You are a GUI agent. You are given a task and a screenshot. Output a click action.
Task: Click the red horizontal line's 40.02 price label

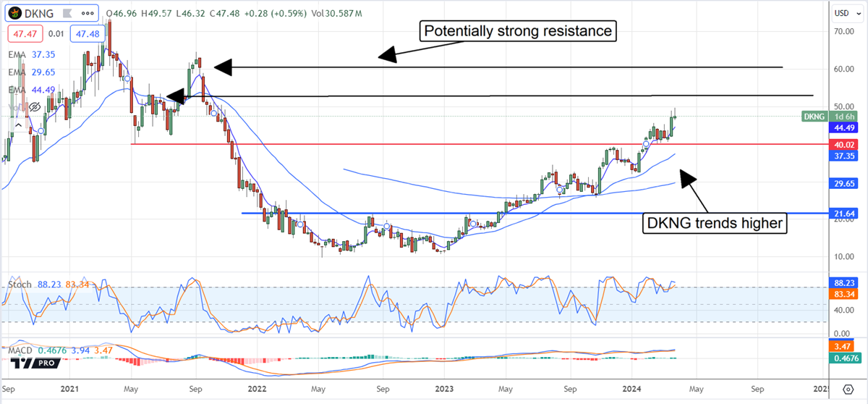coord(841,145)
